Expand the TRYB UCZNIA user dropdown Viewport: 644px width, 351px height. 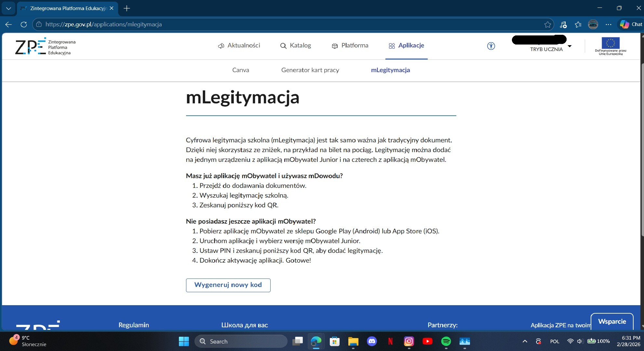[570, 46]
